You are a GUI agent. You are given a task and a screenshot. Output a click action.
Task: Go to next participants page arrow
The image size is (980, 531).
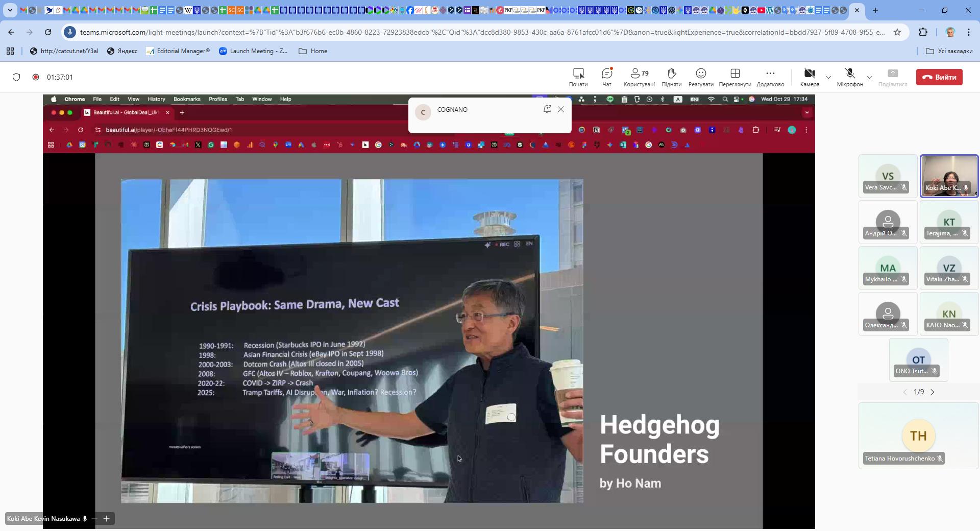point(933,392)
